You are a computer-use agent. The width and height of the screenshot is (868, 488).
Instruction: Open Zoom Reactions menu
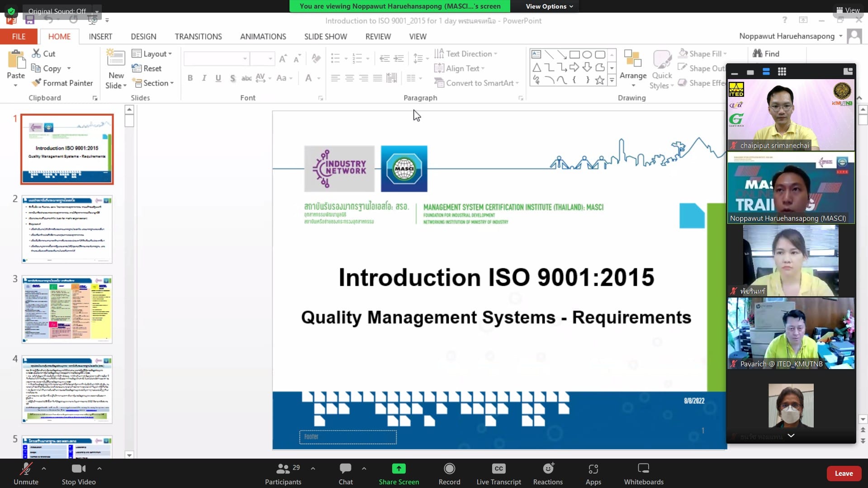click(548, 474)
